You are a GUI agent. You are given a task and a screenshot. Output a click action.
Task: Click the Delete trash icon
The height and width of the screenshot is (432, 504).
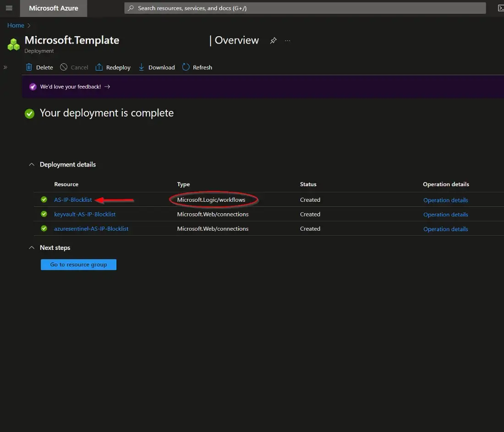29,67
